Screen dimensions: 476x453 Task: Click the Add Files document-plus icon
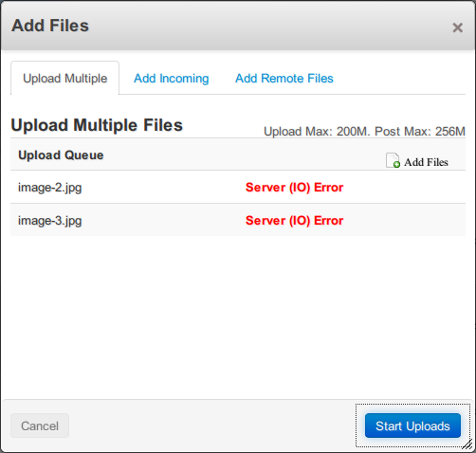[x=393, y=160]
